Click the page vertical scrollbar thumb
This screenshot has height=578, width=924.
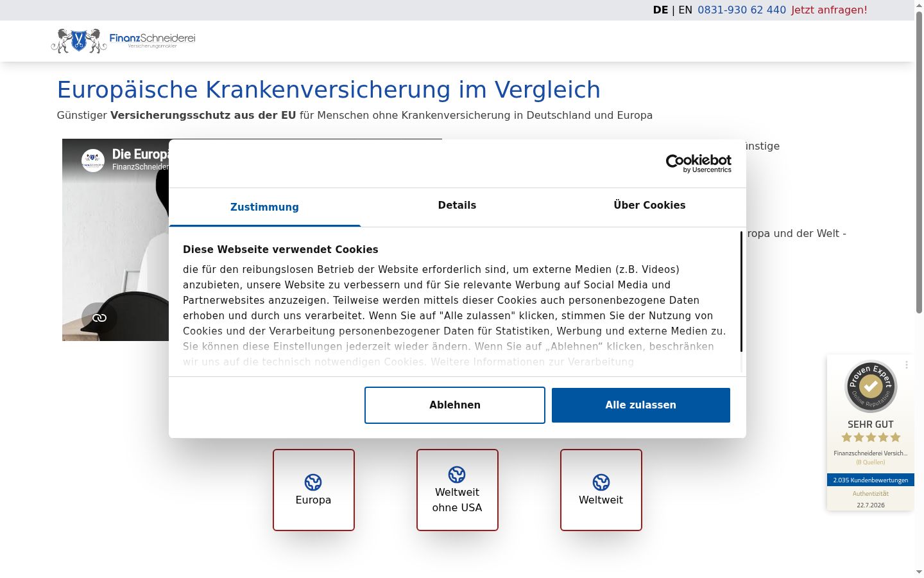(x=919, y=161)
